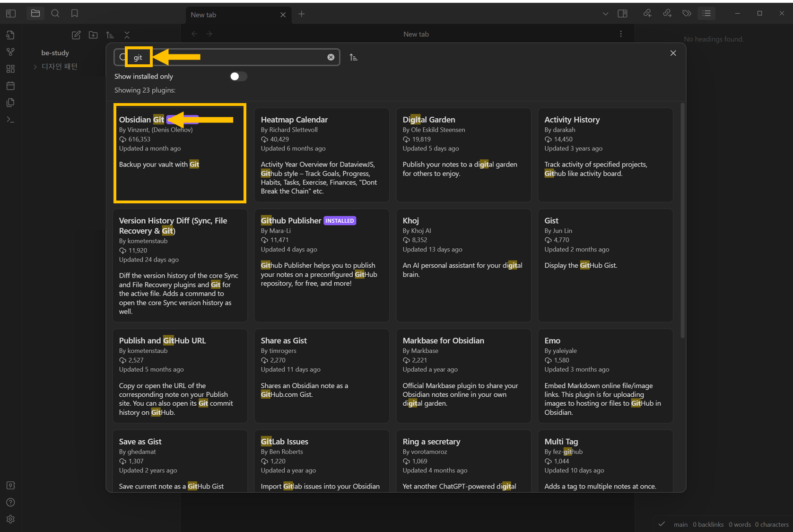Open vault switcher icon at bottom left
Image resolution: width=793 pixels, height=532 pixels.
click(x=10, y=486)
